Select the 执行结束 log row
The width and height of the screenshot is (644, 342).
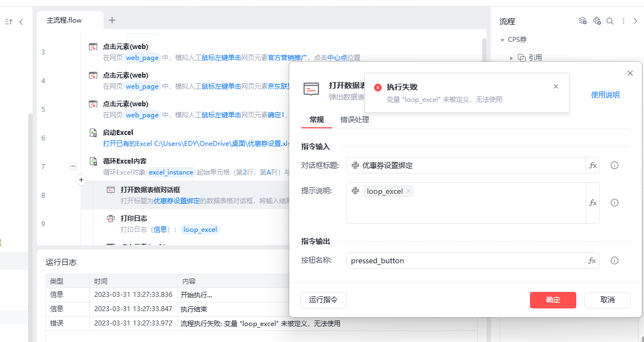point(261,309)
